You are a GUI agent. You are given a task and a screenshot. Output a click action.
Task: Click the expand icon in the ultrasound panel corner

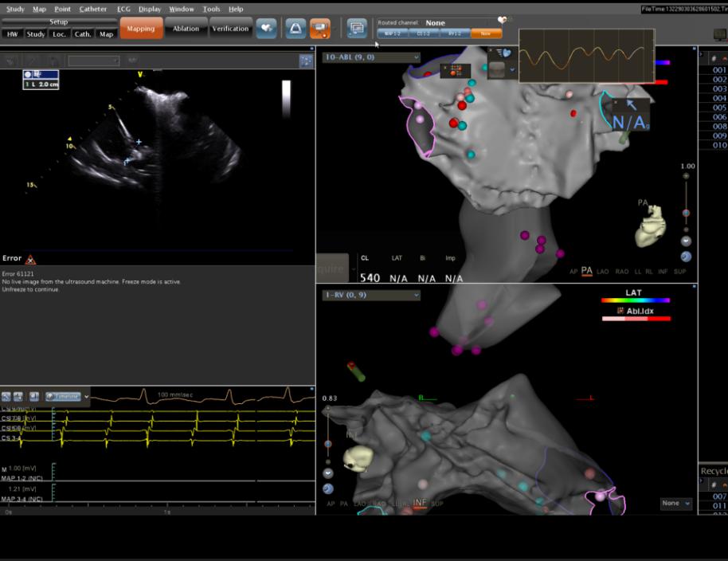point(305,61)
